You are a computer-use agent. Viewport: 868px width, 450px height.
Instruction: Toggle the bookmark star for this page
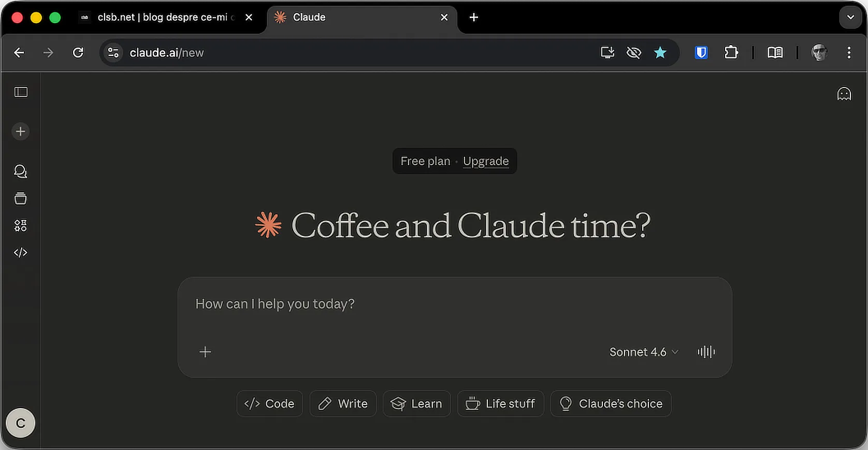click(660, 52)
